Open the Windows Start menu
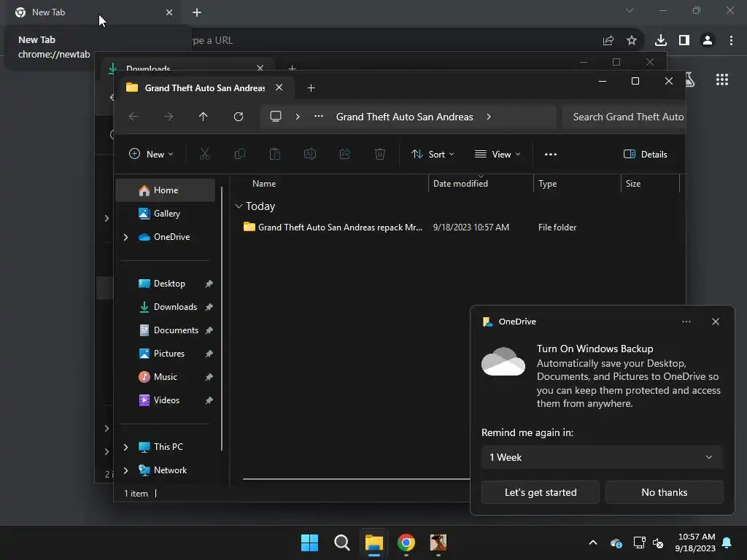 (309, 542)
